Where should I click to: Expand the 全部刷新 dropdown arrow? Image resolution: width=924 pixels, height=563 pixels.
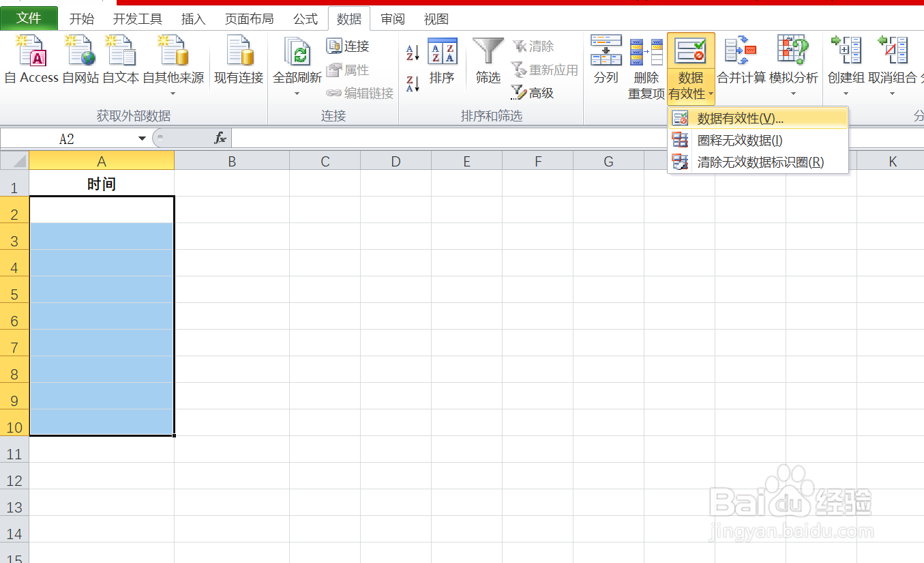tap(297, 93)
